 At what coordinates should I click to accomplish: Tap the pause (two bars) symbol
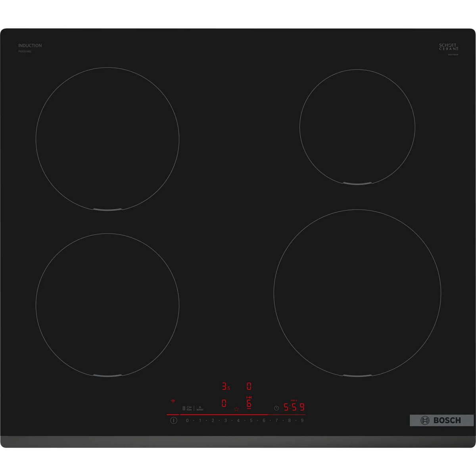184,408
